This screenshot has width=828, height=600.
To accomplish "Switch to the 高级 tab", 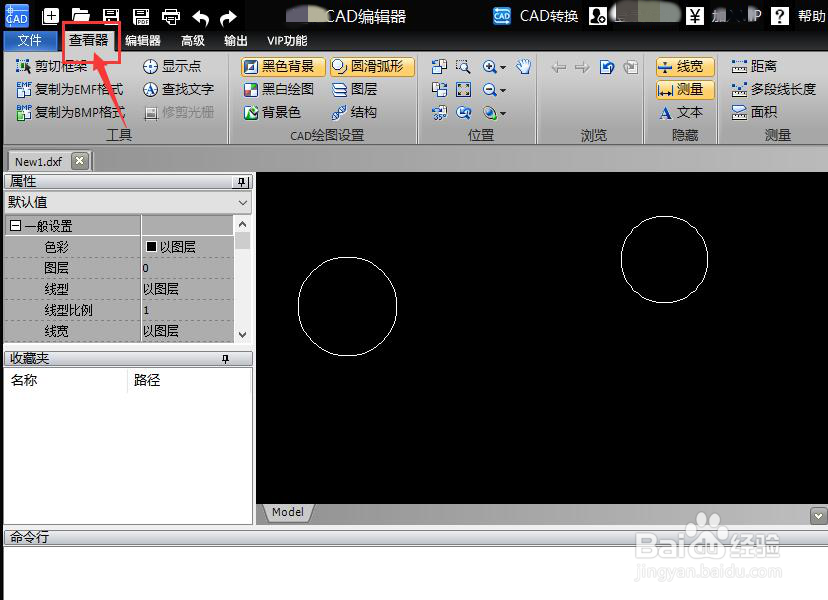I will coord(193,41).
